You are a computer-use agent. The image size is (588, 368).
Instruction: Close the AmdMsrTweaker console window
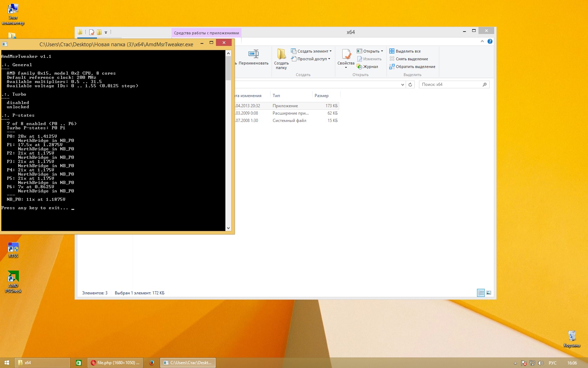[x=224, y=43]
